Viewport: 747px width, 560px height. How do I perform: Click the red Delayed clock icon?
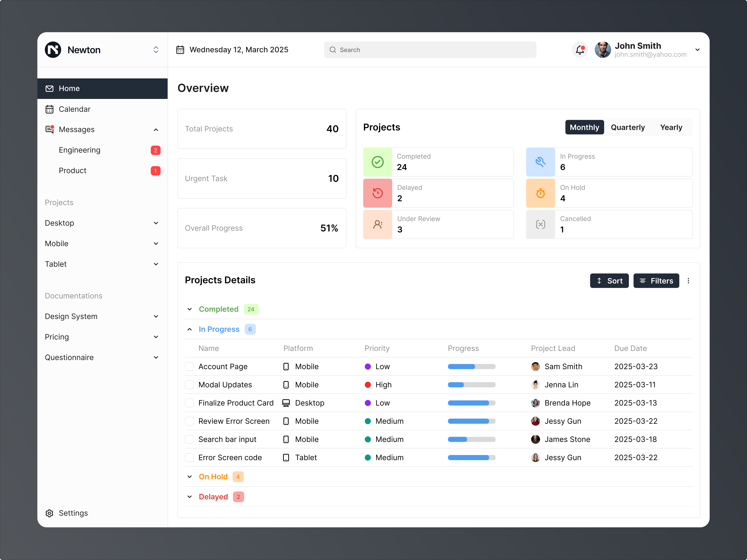(x=378, y=193)
